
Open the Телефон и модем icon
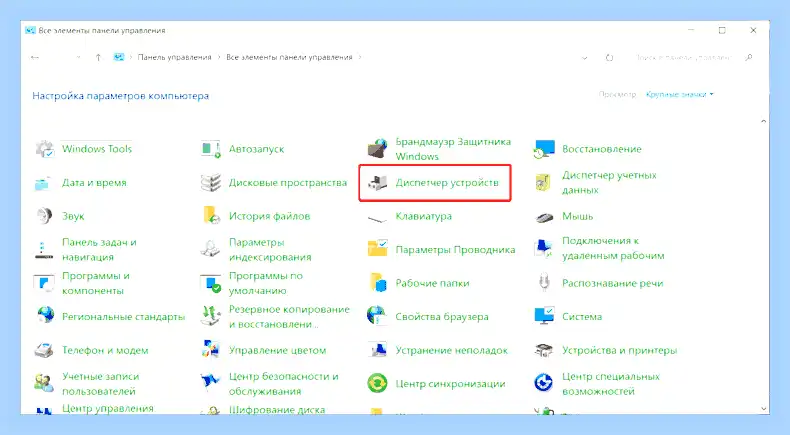(44, 350)
